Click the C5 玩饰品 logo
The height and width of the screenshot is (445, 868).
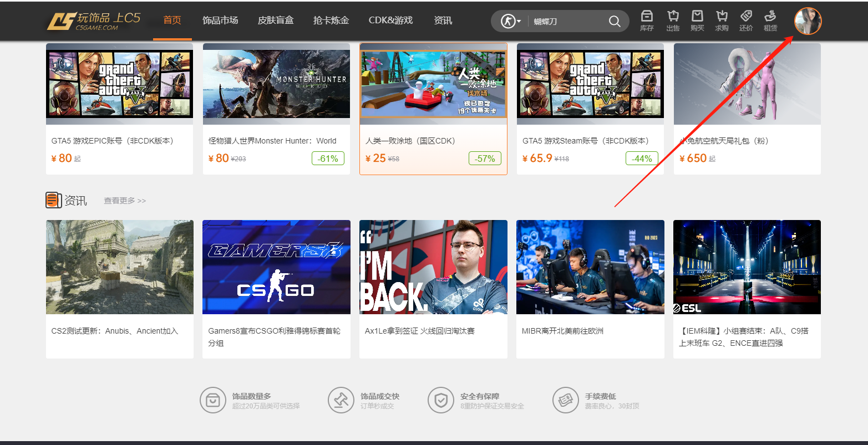(92, 21)
